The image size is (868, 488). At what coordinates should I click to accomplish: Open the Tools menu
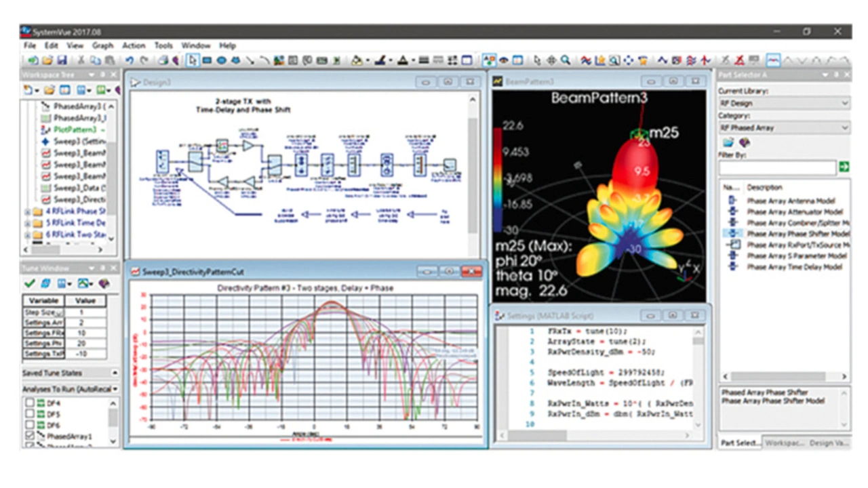click(163, 45)
